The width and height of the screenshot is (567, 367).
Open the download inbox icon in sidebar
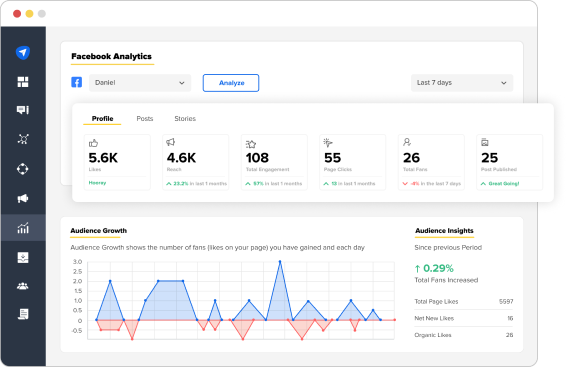click(x=23, y=257)
